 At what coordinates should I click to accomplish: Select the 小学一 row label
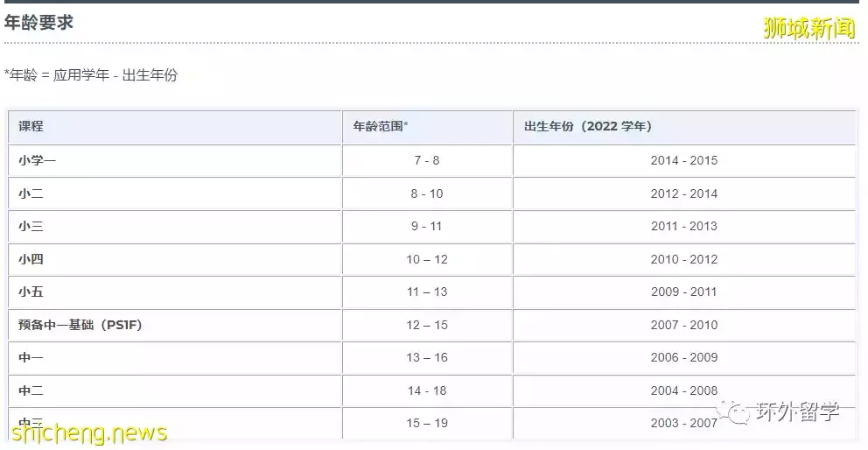pos(37,160)
